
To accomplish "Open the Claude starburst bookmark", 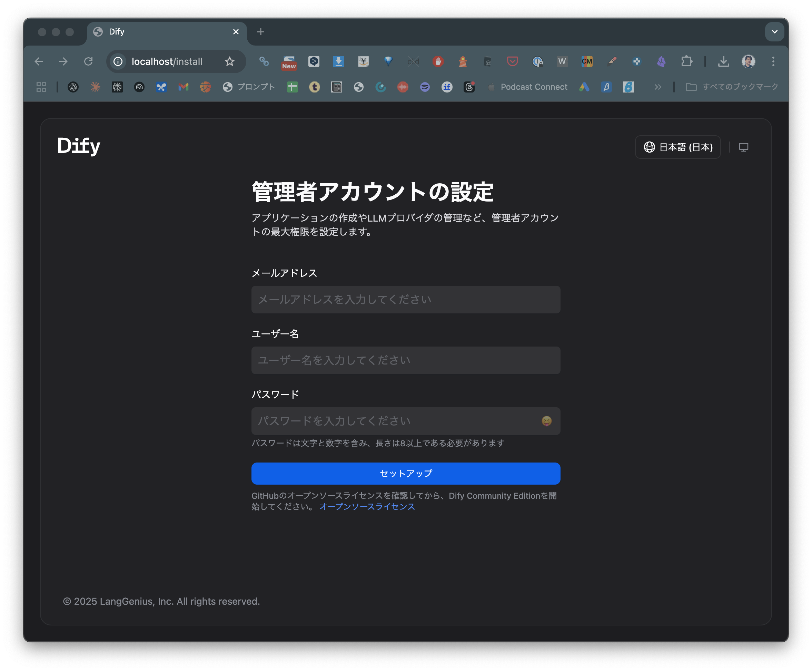I will [95, 87].
